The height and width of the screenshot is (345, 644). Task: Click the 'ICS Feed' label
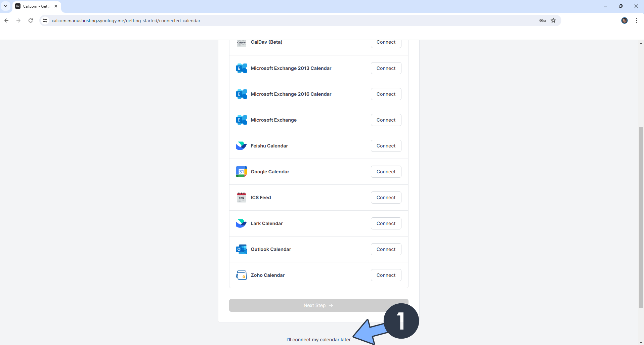pyautogui.click(x=261, y=198)
